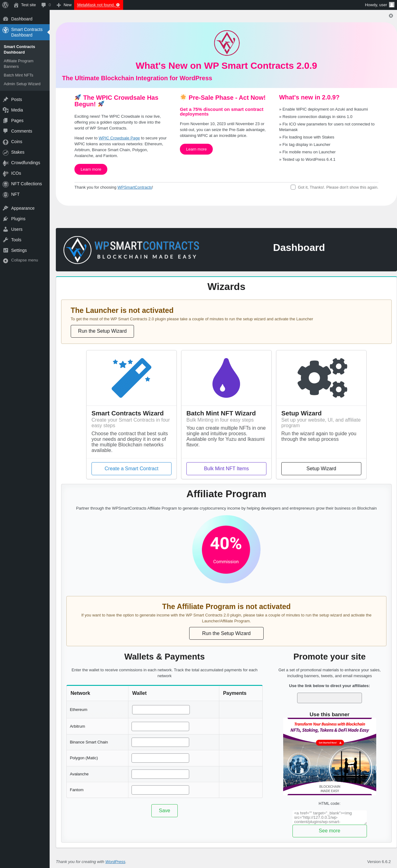Click the Tools wrench icon

pyautogui.click(x=5, y=239)
